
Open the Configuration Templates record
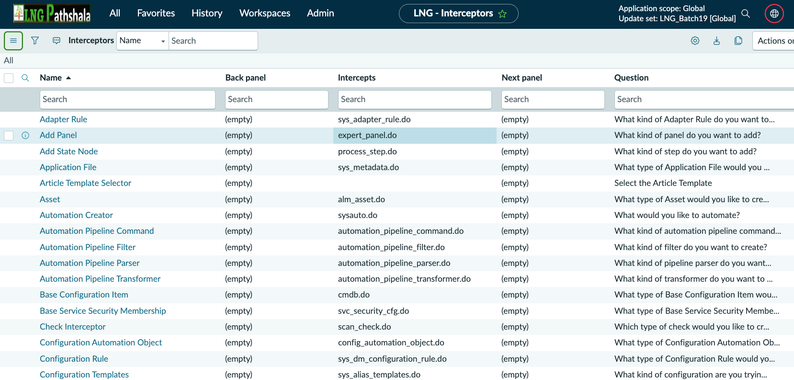(84, 374)
